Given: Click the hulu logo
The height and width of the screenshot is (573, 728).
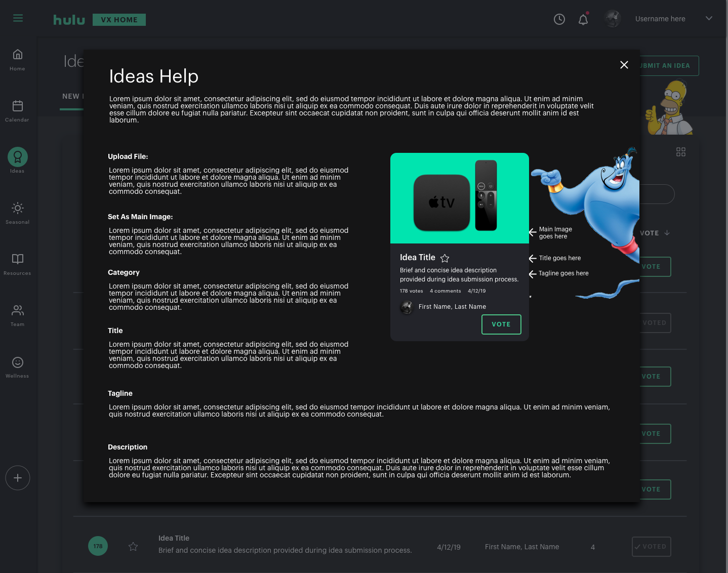Looking at the screenshot, I should pos(69,20).
